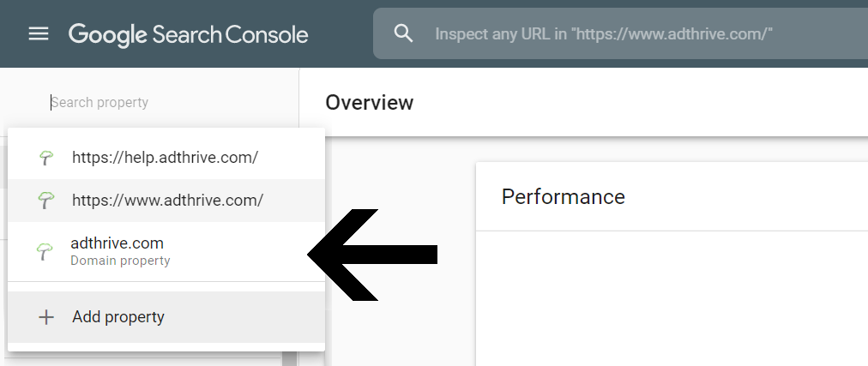Image resolution: width=868 pixels, height=366 pixels.
Task: Click the tree favicon of adthrive.com domain
Action: 45,251
